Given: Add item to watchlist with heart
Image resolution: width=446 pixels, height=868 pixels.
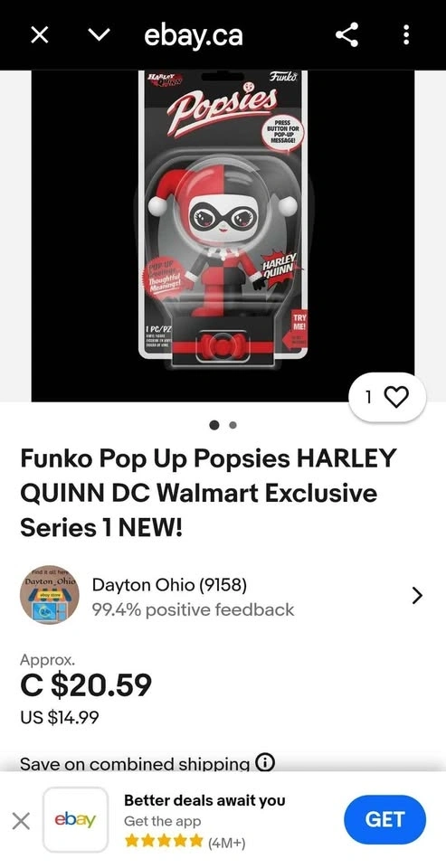Looking at the screenshot, I should [x=387, y=397].
